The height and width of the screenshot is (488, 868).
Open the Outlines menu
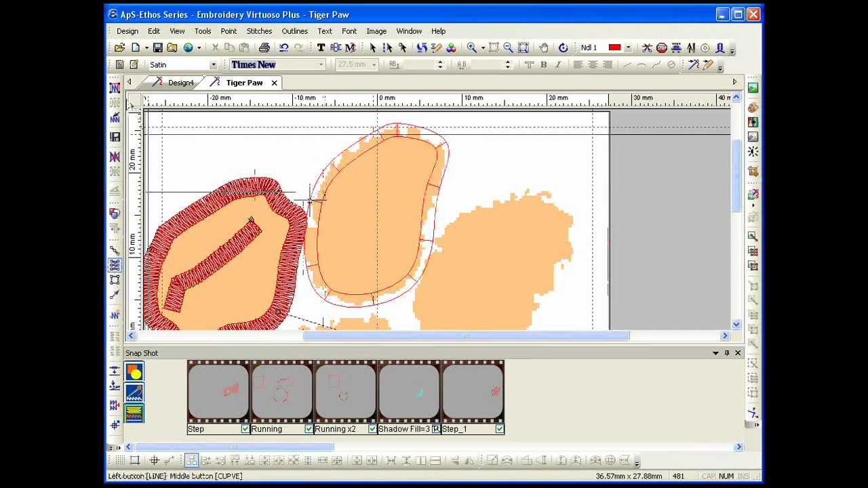pos(294,31)
